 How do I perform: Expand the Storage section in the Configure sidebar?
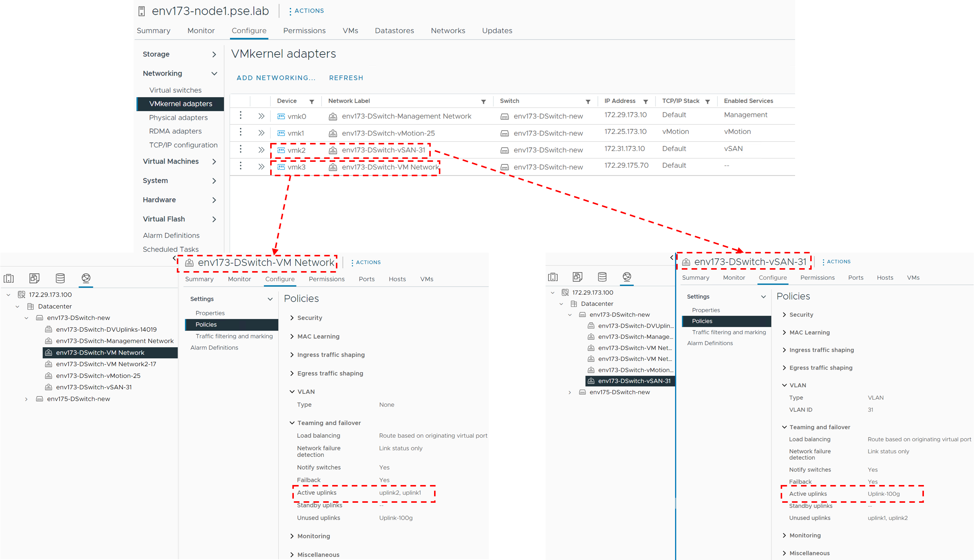click(x=214, y=54)
